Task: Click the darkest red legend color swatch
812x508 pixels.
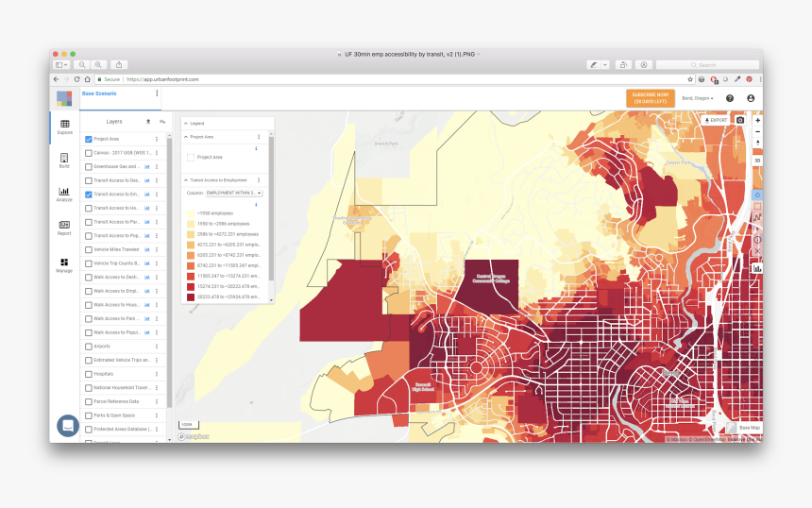Action: (x=191, y=296)
